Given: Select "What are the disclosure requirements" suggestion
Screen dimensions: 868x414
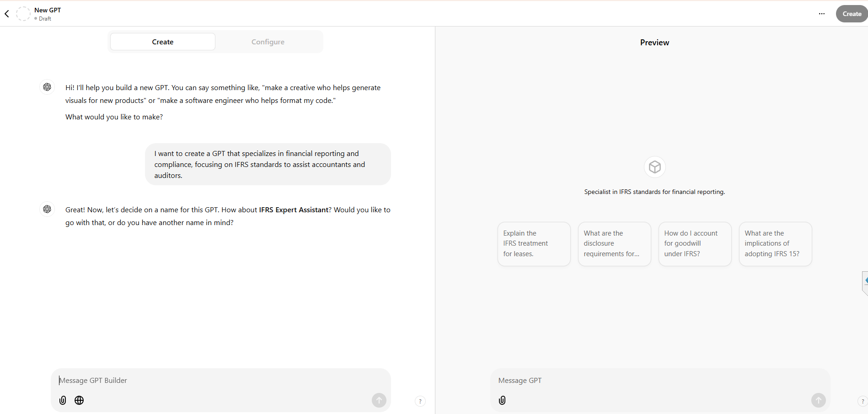Looking at the screenshot, I should [614, 244].
